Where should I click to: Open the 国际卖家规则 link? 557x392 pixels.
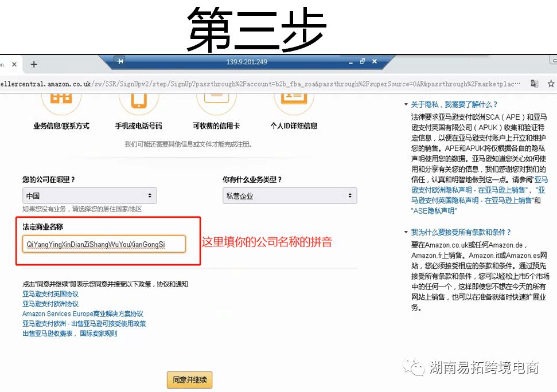click(99, 334)
